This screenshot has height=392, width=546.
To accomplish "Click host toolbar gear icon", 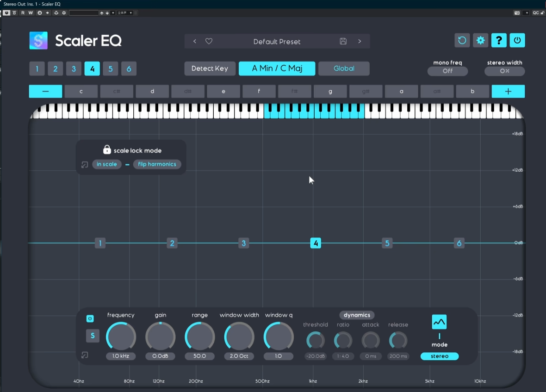I will pyautogui.click(x=64, y=13).
